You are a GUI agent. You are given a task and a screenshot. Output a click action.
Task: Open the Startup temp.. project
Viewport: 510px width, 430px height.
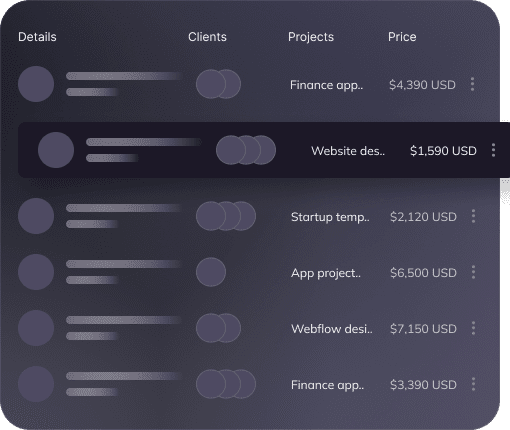point(330,217)
